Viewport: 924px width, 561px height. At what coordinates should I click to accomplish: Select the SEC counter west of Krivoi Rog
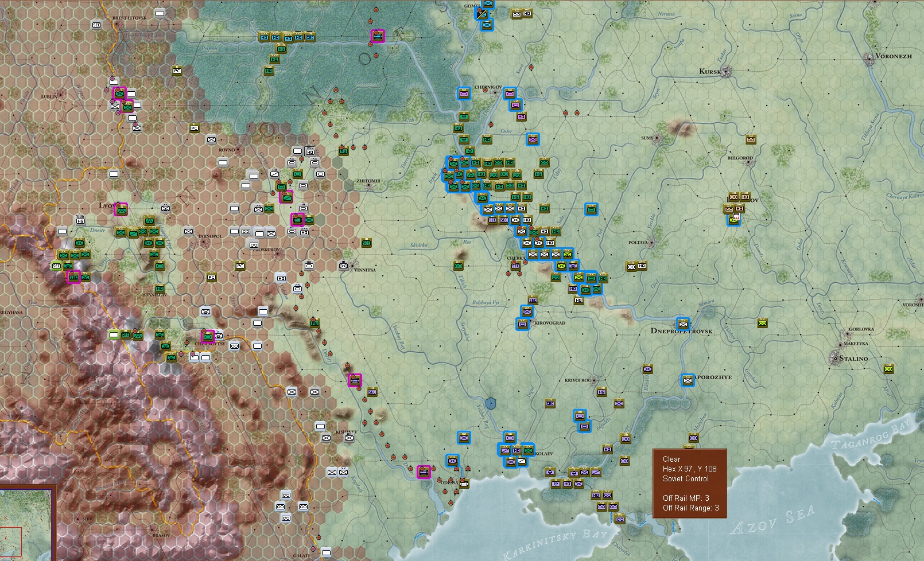(550, 403)
